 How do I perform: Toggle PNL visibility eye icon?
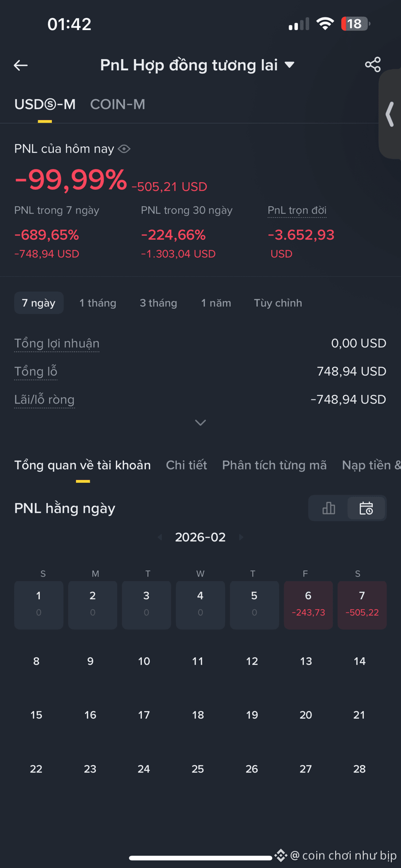[124, 149]
